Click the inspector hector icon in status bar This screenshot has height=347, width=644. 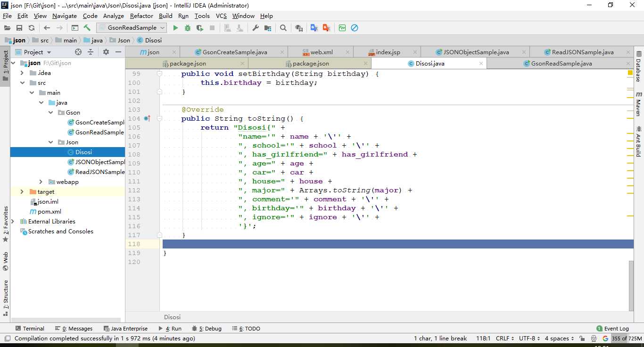[594, 338]
